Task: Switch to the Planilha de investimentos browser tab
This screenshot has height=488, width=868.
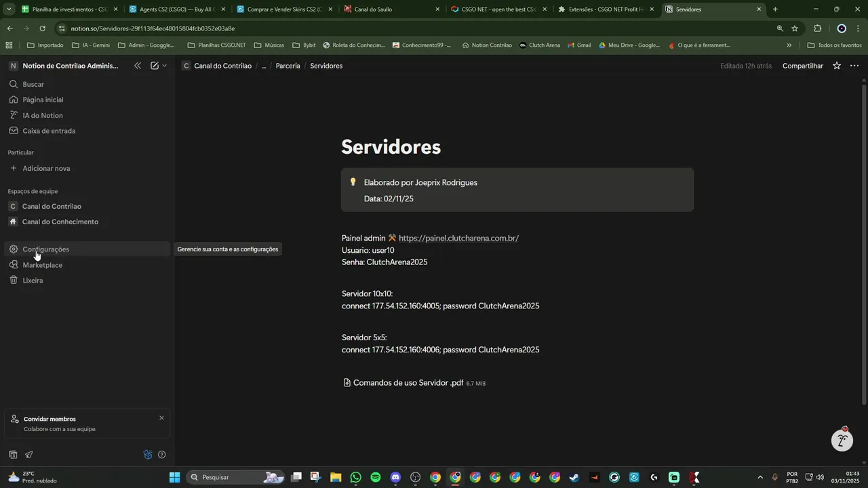Action: (70, 9)
